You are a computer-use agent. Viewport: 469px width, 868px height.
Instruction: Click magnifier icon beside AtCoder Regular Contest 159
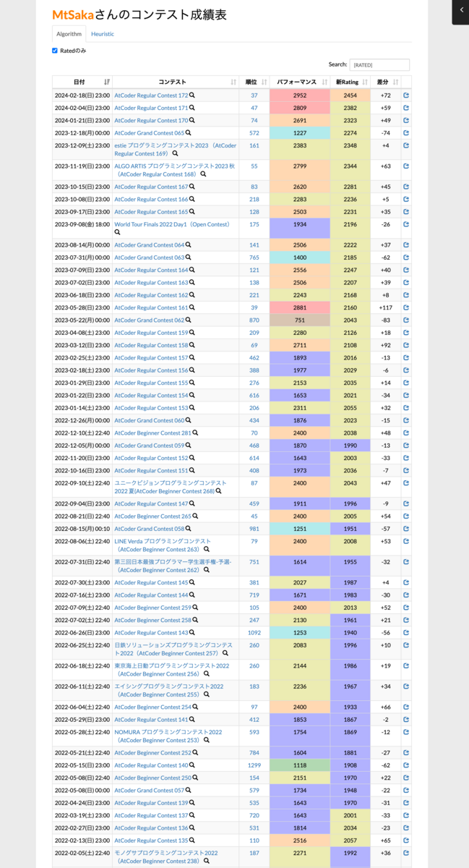(192, 333)
